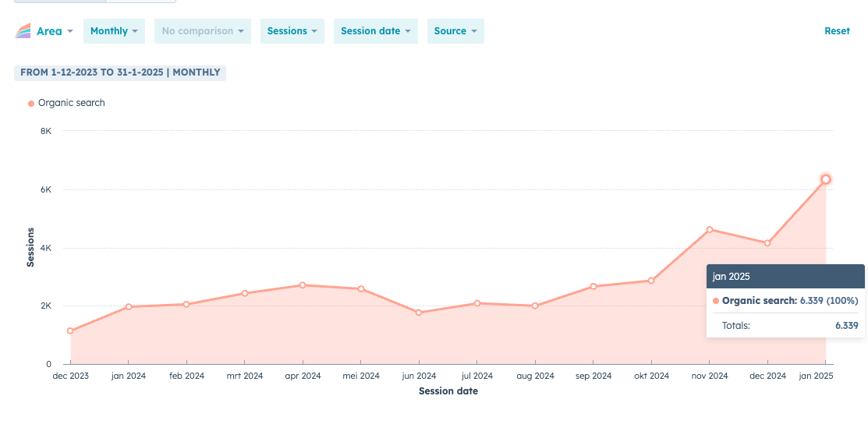Select the dec 2023 data point
The width and height of the screenshot is (868, 424).
point(70,331)
